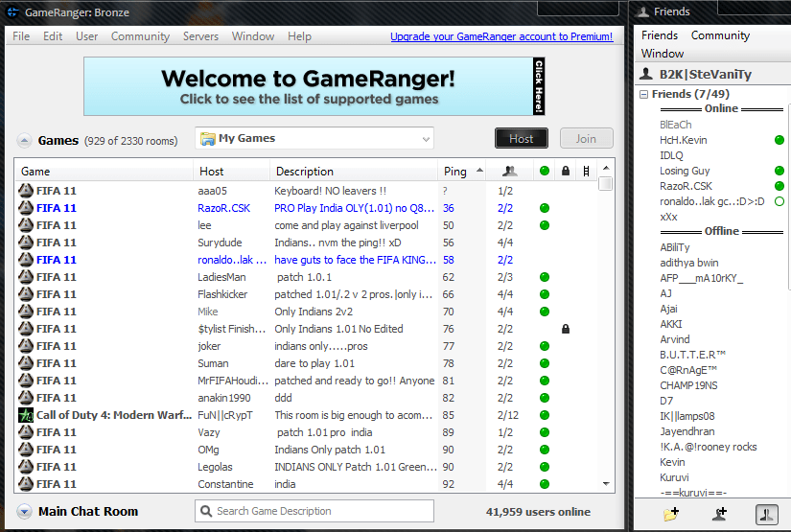The image size is (791, 532).
Task: Open Community menu in Friends window
Action: pos(720,35)
